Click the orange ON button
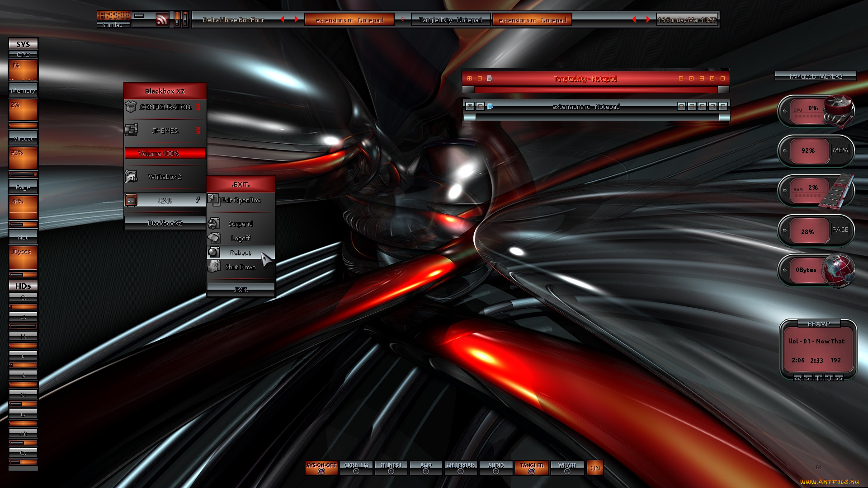868x488 pixels. pos(595,468)
